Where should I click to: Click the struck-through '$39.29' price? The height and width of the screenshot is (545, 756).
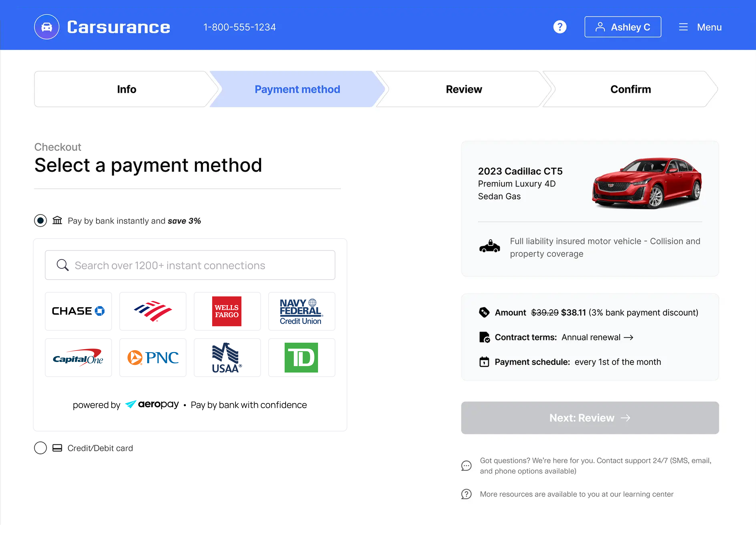545,312
